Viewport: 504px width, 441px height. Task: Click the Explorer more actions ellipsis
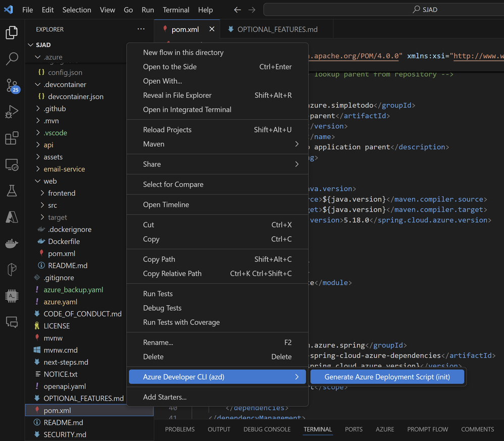point(141,29)
